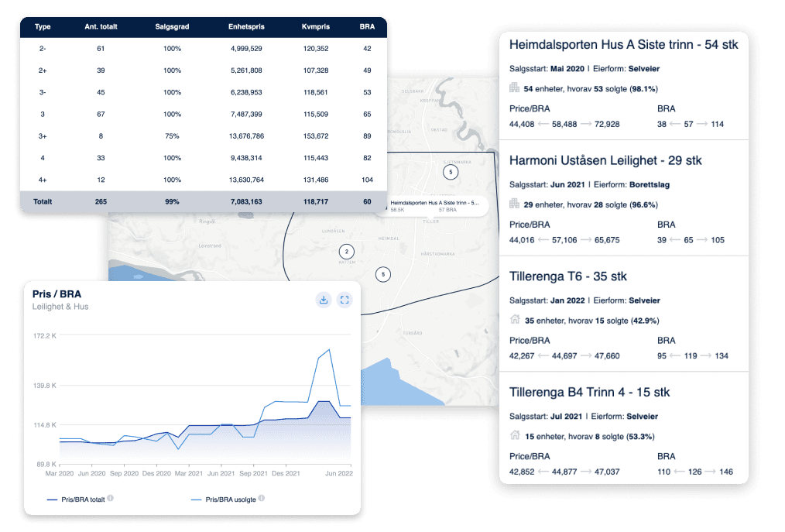Toggle Pris/BRA usolgte legend series
The width and height of the screenshot is (785, 532).
tap(223, 499)
